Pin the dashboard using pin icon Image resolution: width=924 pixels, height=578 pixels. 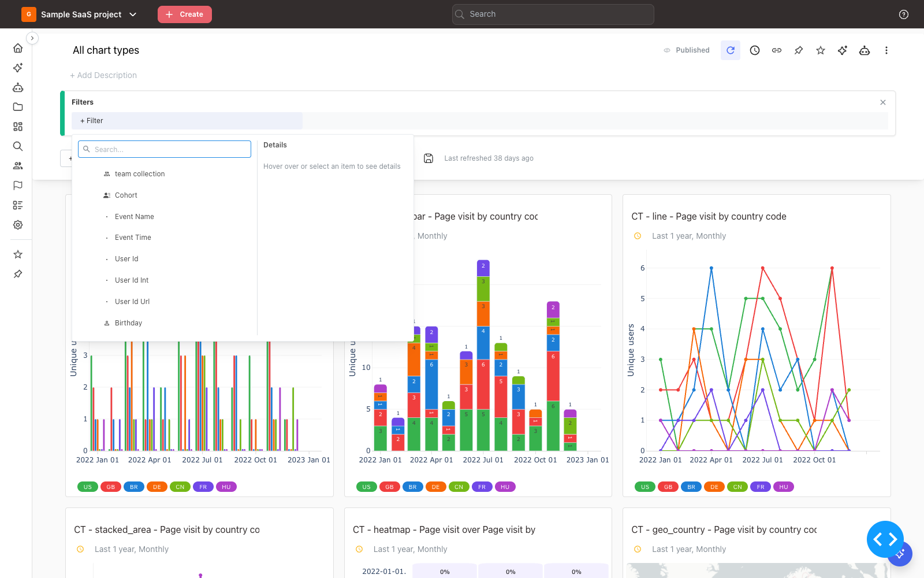[799, 50]
